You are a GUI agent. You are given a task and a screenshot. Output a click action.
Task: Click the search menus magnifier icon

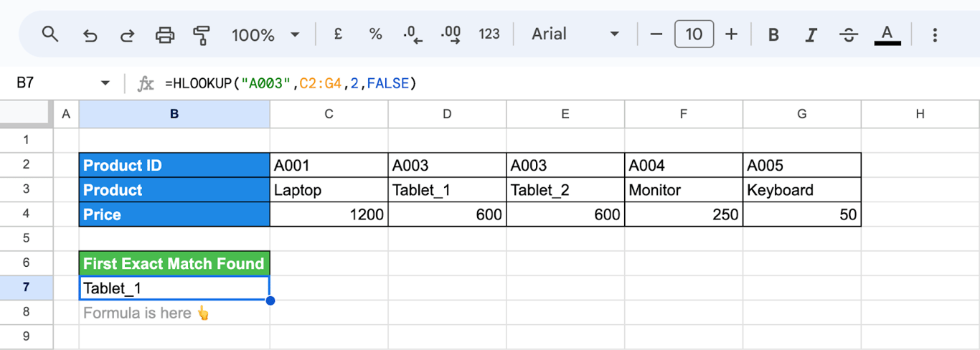50,34
